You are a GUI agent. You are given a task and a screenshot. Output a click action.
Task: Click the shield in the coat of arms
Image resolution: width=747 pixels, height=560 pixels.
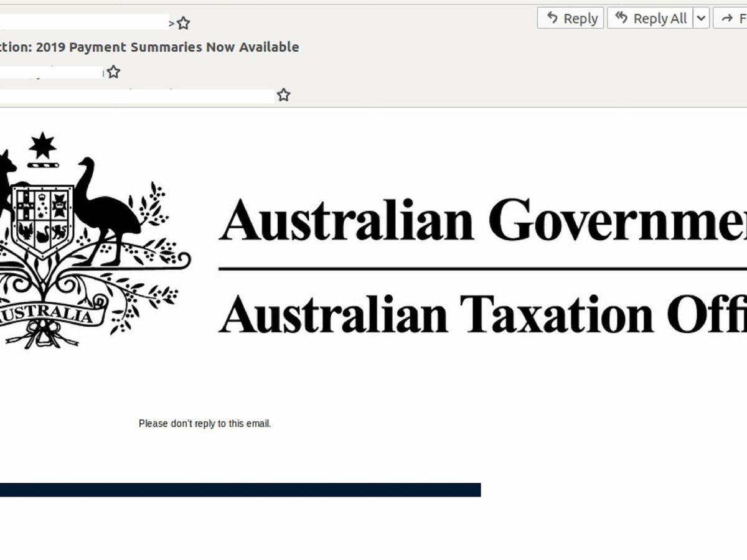(42, 221)
